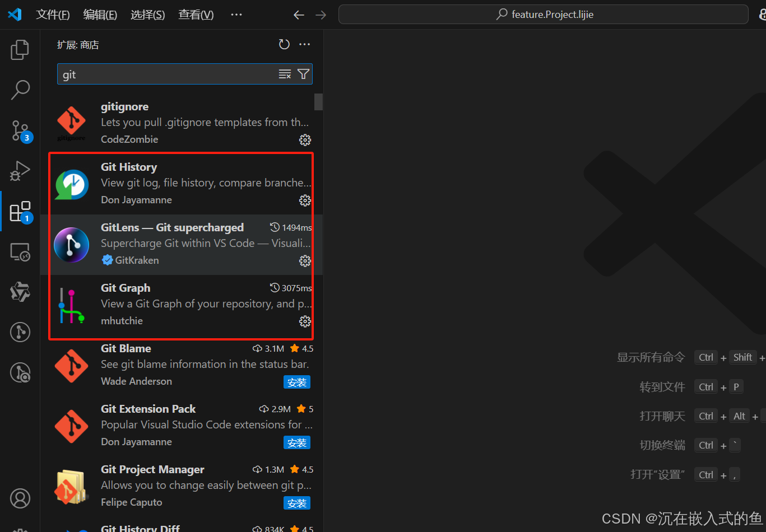Clear extensions search results
Screen dimensions: 766x532
pos(285,74)
